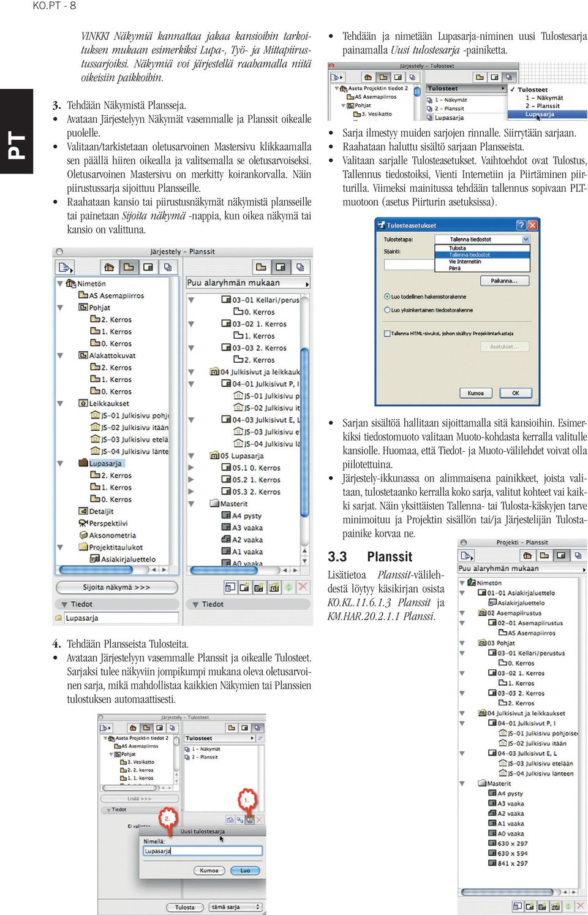Click the red delete X at the bottom of Projekti - Planssit
588x915 pixels.
click(x=581, y=906)
